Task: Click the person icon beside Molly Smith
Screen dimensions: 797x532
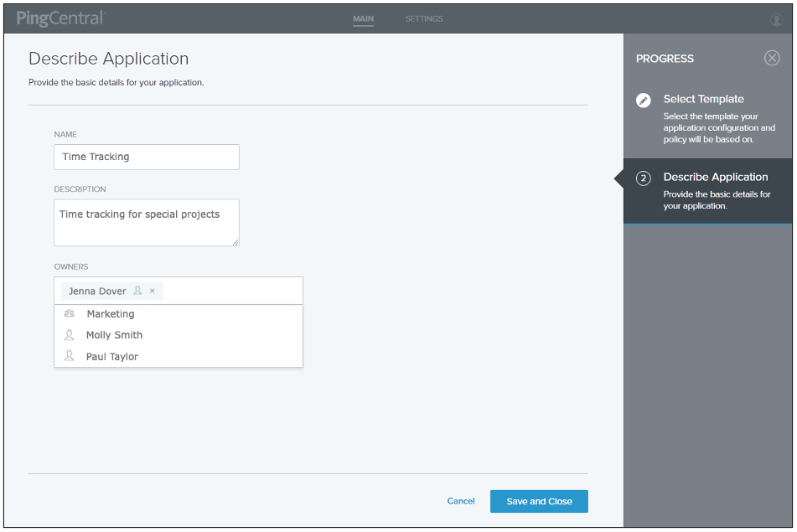Action: pos(70,334)
